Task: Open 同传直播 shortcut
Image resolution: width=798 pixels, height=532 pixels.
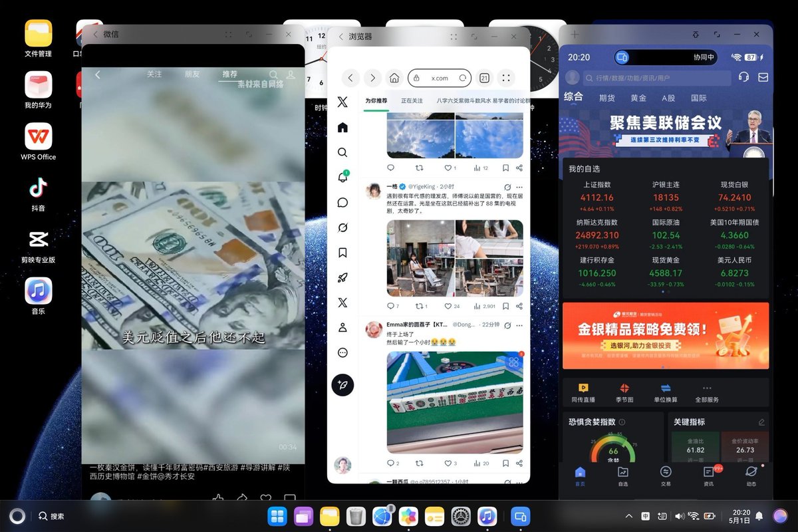Action: [583, 393]
